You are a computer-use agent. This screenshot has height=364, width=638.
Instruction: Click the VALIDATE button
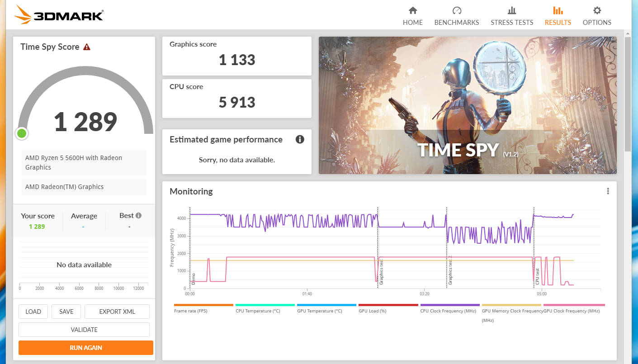[84, 330]
